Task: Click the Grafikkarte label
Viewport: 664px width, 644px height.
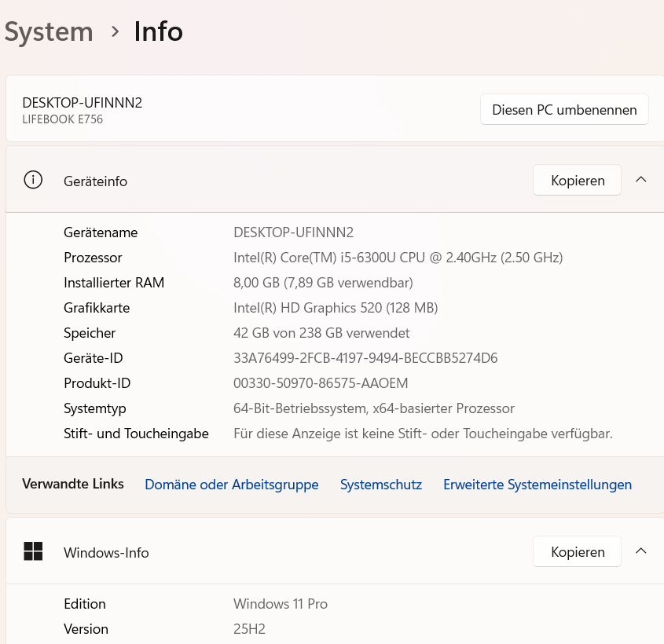Action: pos(97,308)
